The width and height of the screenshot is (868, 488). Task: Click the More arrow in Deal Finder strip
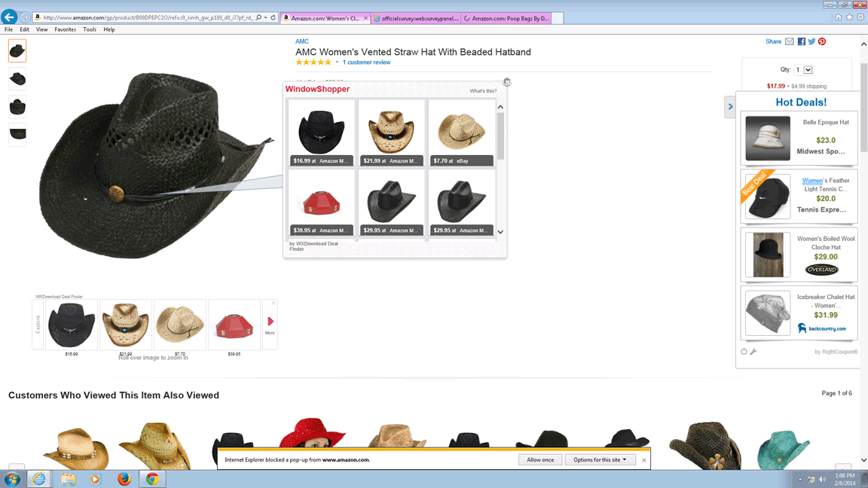coord(270,324)
